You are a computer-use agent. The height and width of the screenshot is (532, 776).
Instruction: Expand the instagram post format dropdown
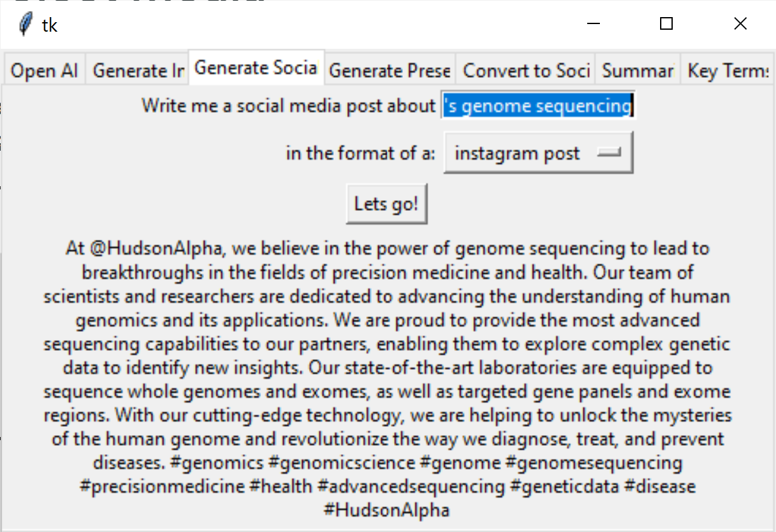[538, 153]
